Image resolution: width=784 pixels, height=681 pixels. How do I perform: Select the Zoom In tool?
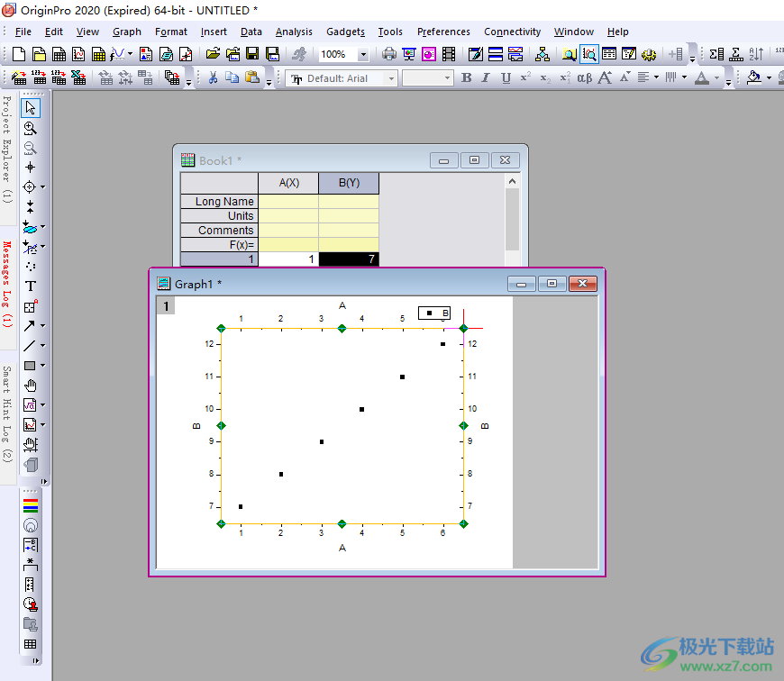[x=30, y=128]
